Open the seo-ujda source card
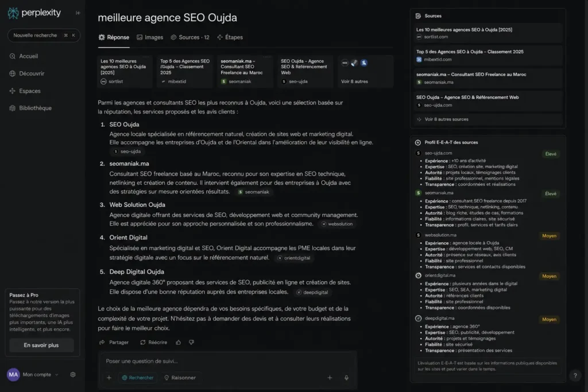 (305, 71)
